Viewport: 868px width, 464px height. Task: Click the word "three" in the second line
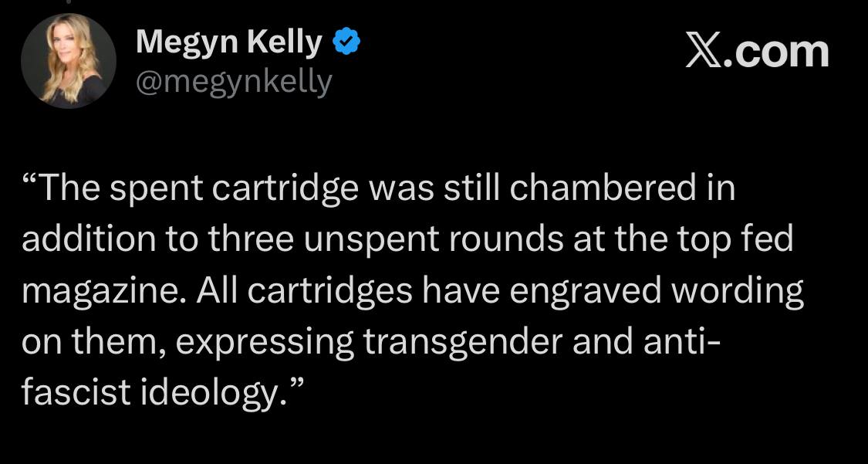point(252,239)
